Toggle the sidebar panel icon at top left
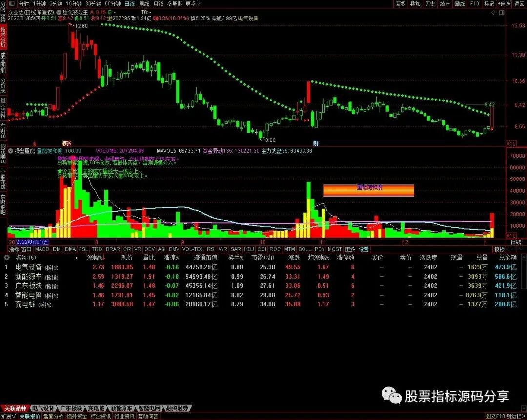Image resolution: width=527 pixels, height=420 pixels. pos(12,4)
